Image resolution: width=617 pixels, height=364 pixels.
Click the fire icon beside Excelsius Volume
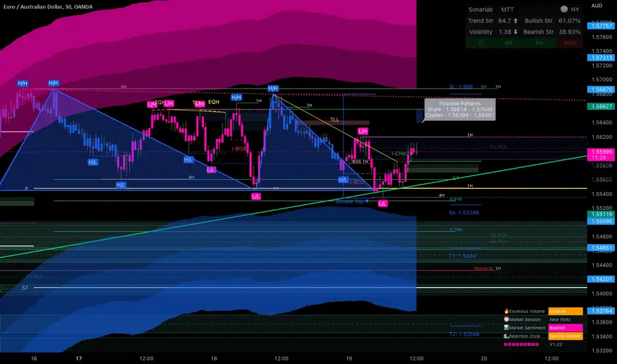tap(506, 311)
